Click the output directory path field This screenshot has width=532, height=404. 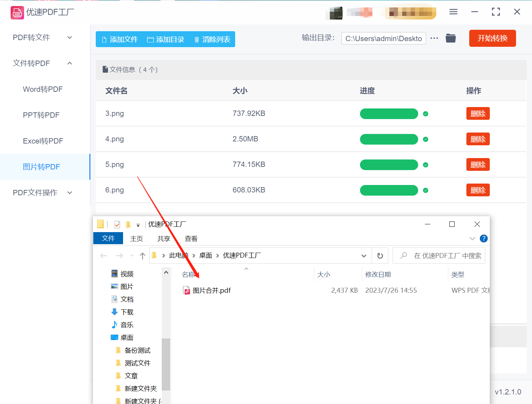point(383,38)
